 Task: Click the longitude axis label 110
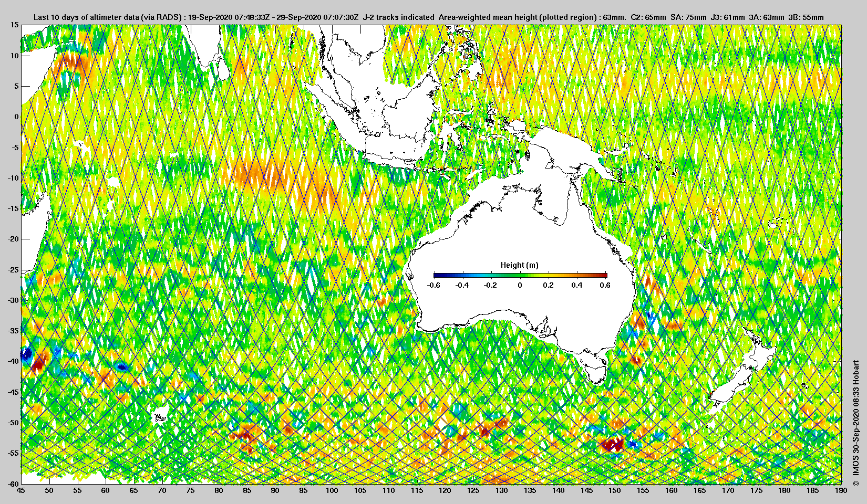[388, 491]
